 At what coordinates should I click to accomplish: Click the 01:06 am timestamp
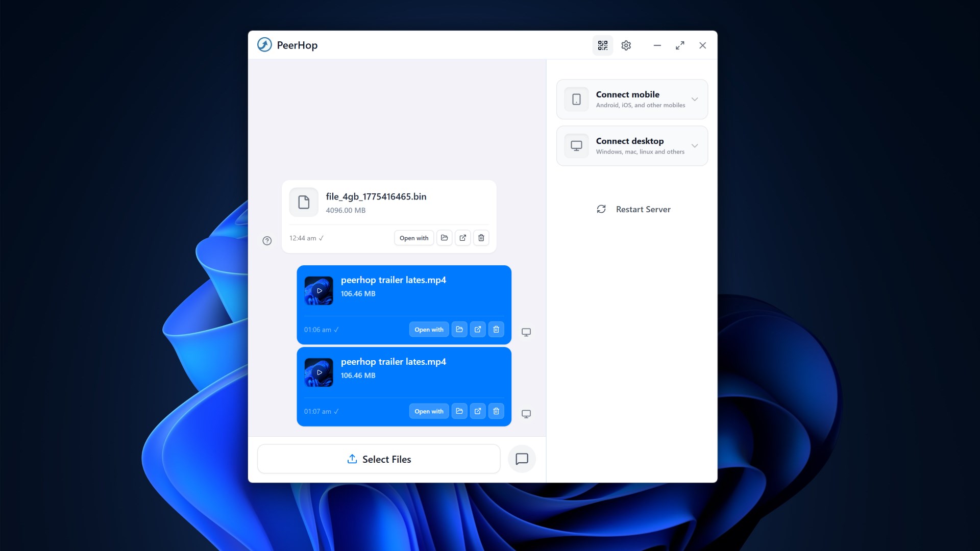coord(317,330)
